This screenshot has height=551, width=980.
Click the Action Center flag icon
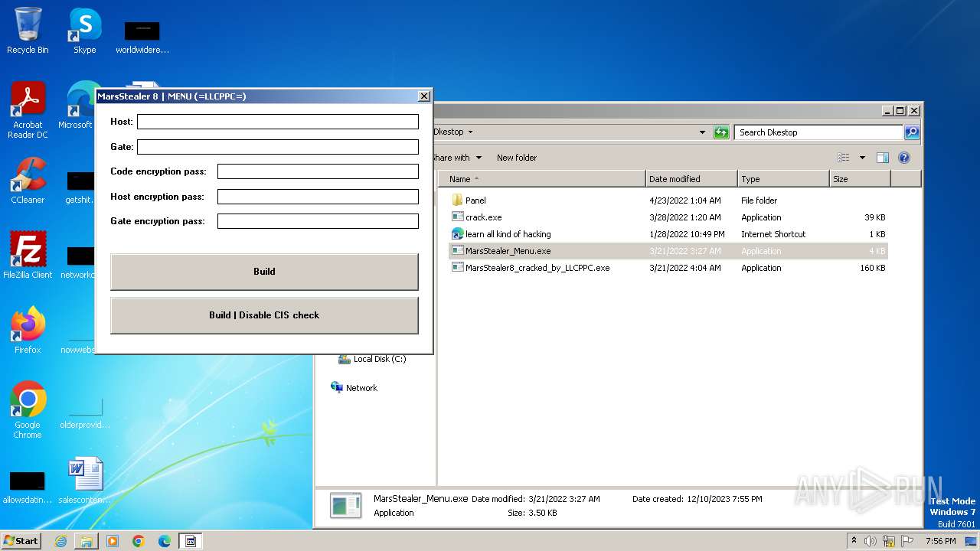tap(906, 541)
